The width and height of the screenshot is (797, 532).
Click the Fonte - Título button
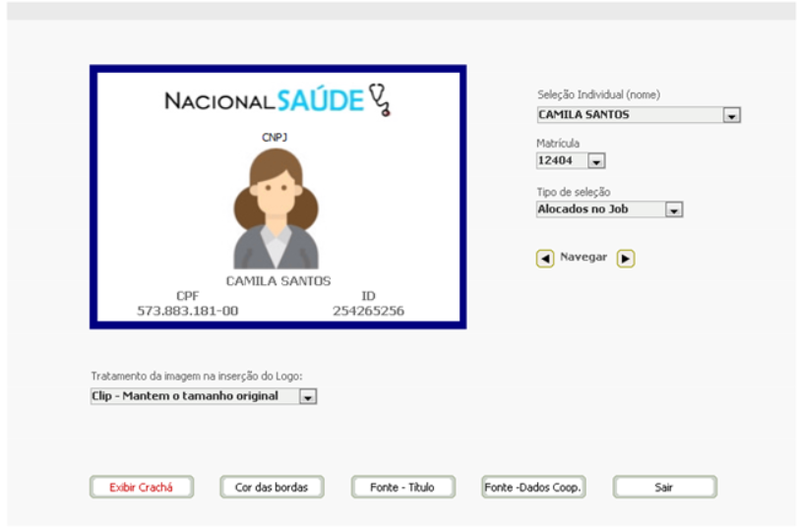click(404, 488)
